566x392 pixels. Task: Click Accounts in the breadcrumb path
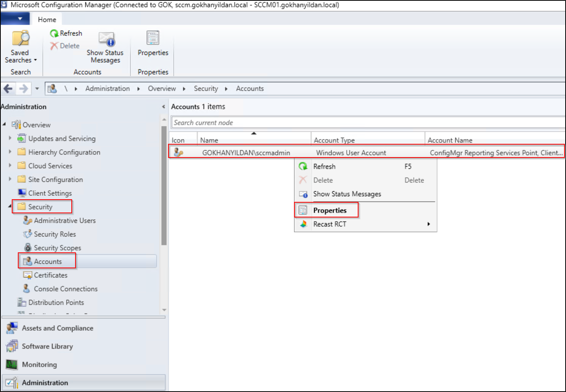250,88
